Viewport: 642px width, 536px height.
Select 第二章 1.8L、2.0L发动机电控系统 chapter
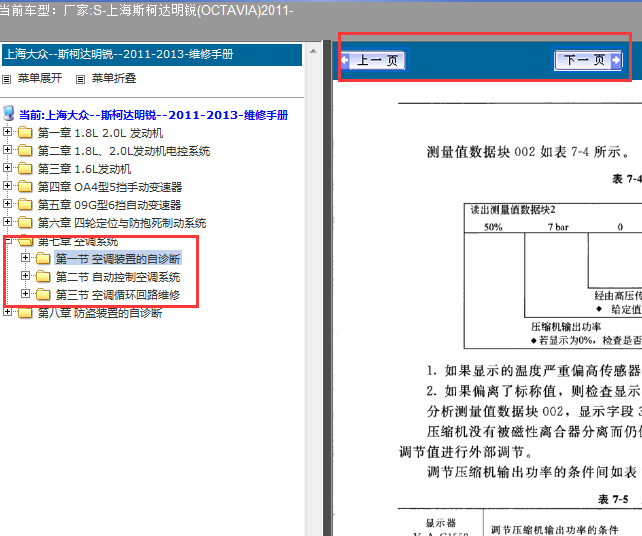tap(124, 151)
